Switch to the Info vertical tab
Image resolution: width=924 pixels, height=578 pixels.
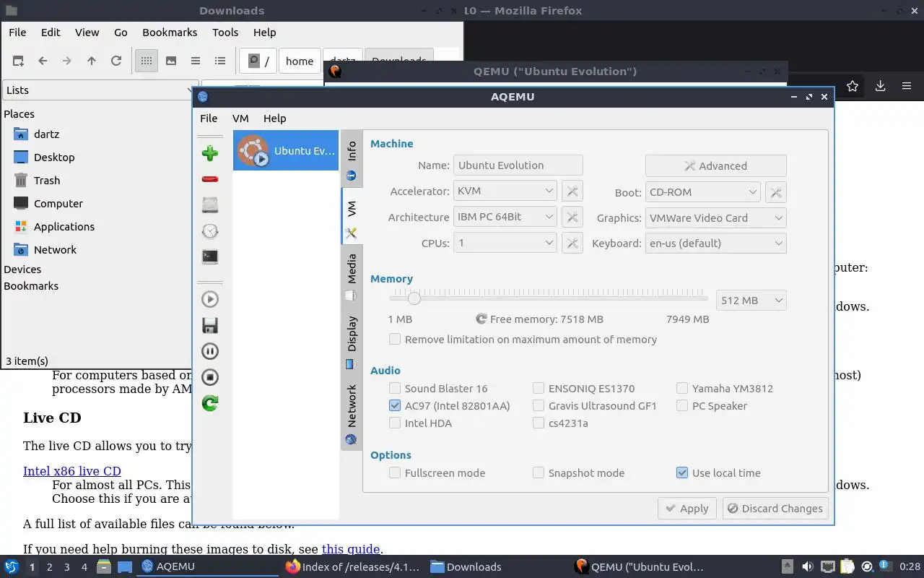pyautogui.click(x=352, y=160)
